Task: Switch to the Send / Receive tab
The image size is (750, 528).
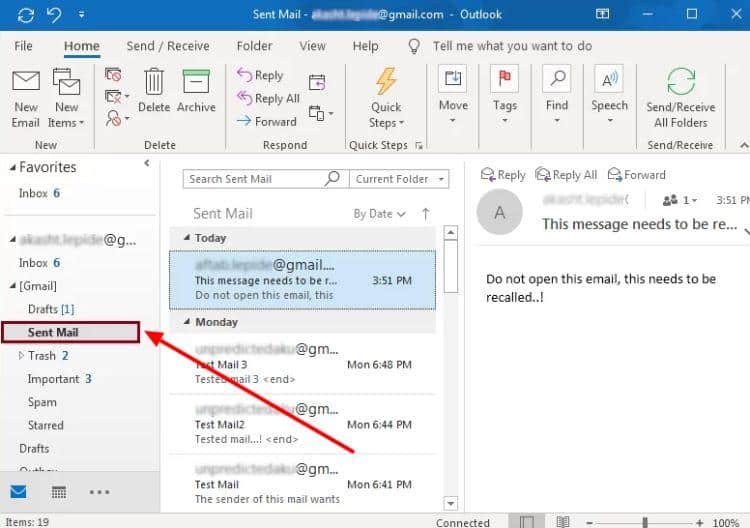Action: (x=168, y=46)
